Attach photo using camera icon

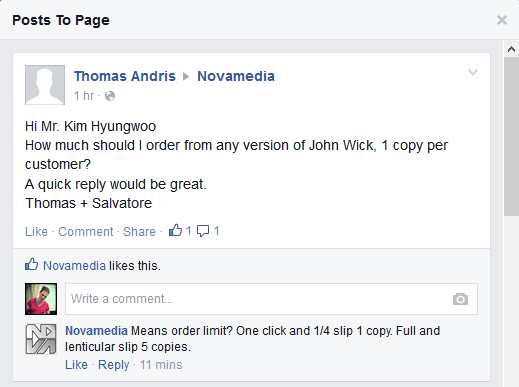460,299
